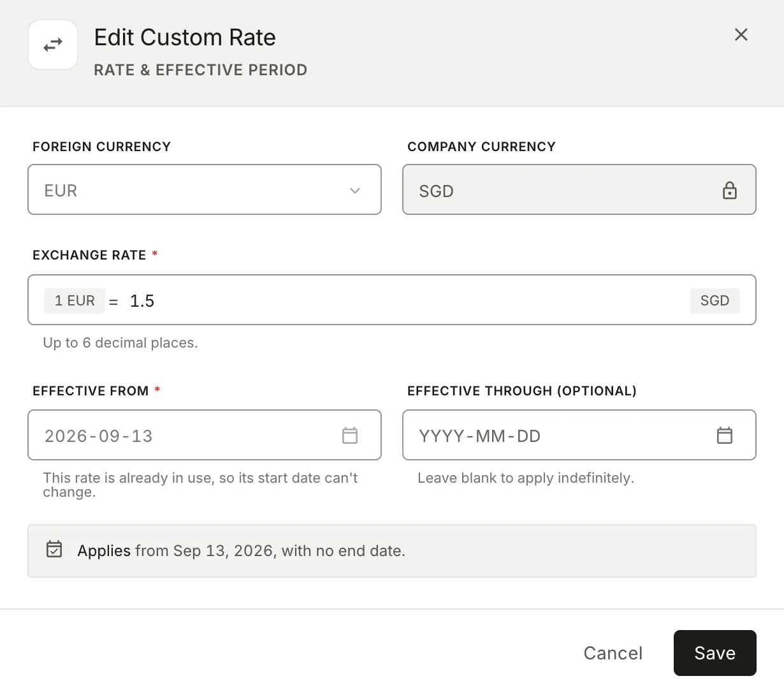Click the 1 EUR prefix chip

pyautogui.click(x=75, y=300)
